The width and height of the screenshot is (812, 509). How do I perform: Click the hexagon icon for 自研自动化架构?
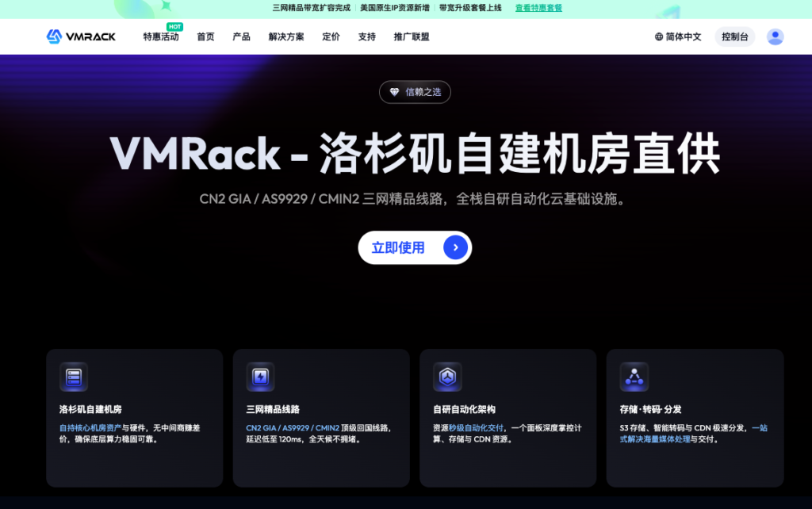[x=447, y=377]
